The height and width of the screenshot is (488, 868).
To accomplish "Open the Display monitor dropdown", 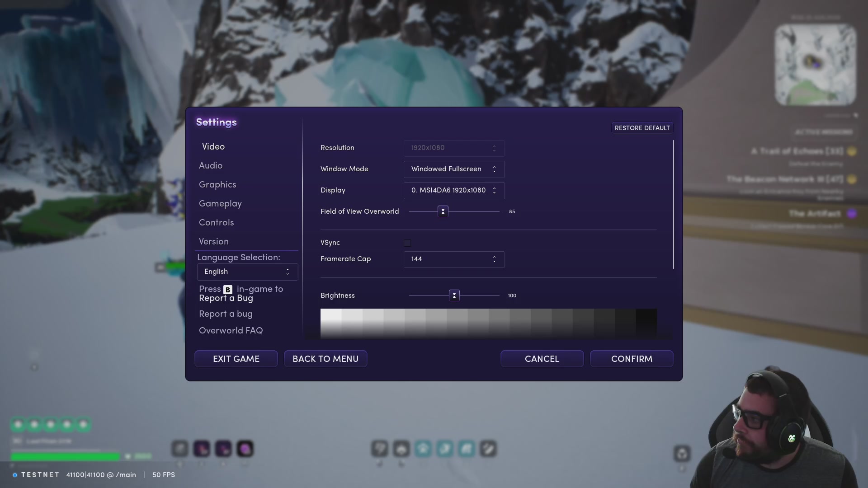I will [x=454, y=190].
